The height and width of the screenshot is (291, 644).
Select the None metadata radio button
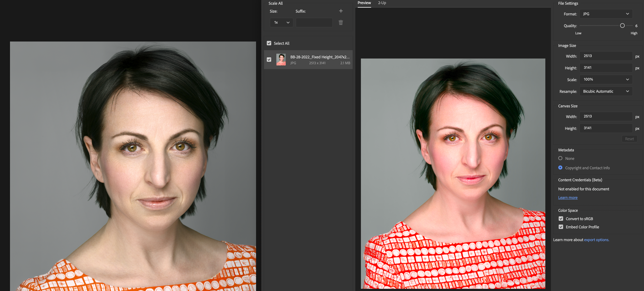(560, 158)
